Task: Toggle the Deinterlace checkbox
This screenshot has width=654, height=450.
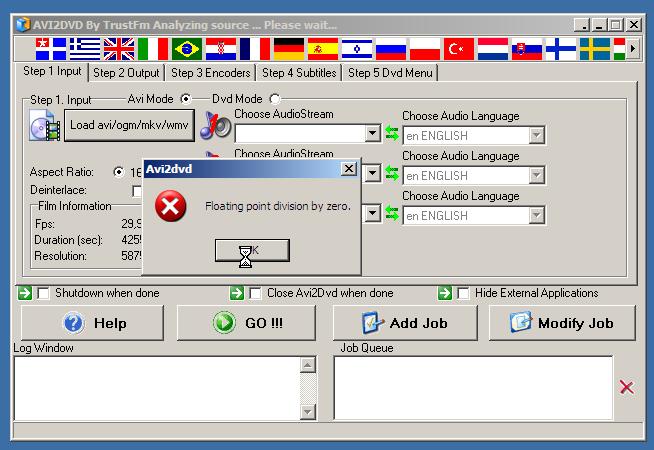Action: [137, 191]
